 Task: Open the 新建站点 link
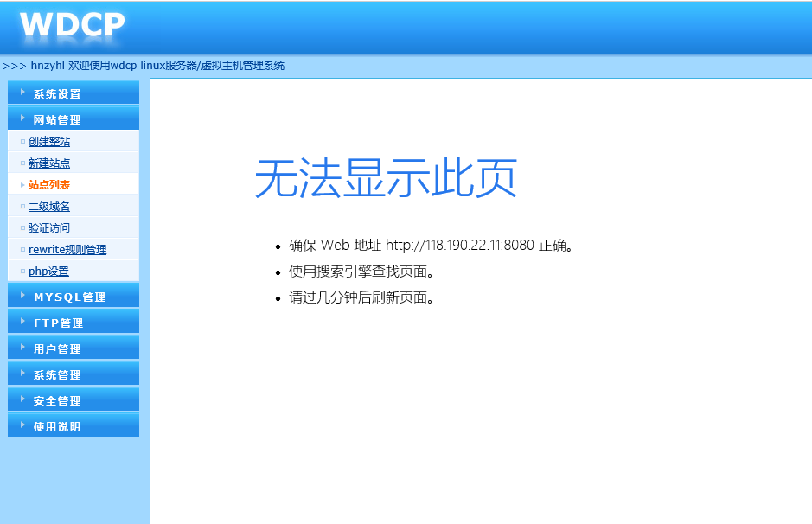point(49,163)
